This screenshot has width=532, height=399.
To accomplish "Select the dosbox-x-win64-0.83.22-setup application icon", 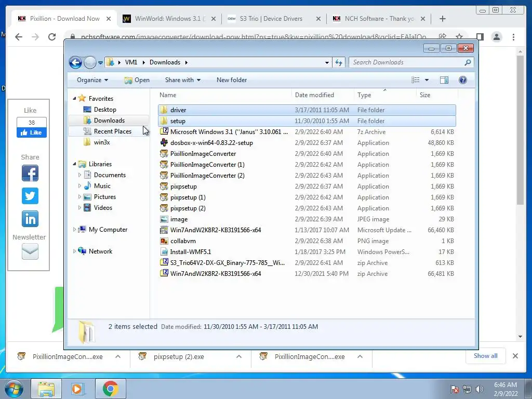I will [164, 142].
